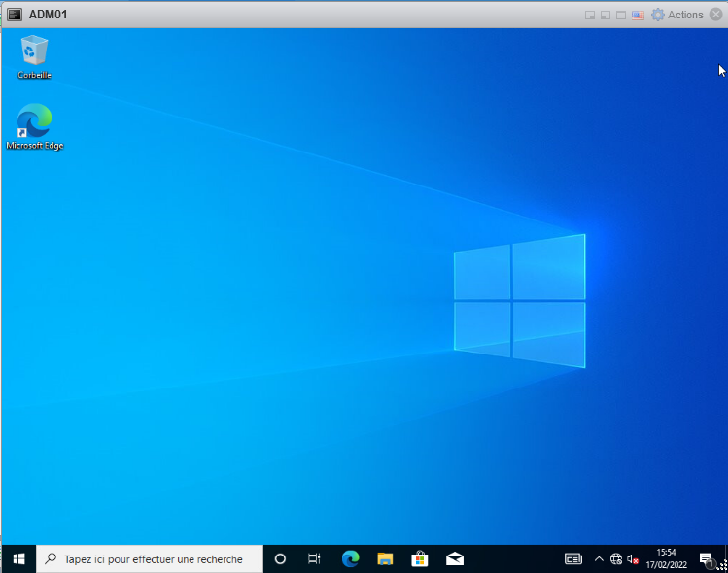Open the Mail app in taskbar

[x=454, y=558]
